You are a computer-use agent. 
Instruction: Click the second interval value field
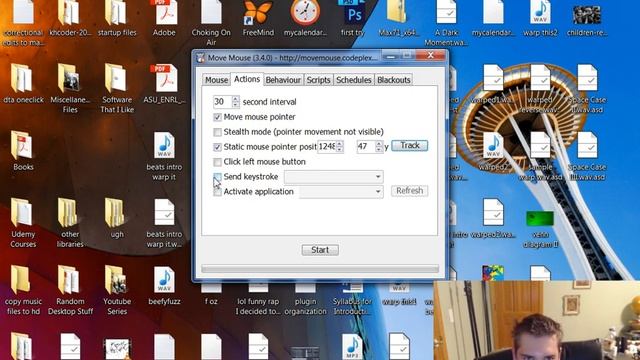pyautogui.click(x=222, y=102)
